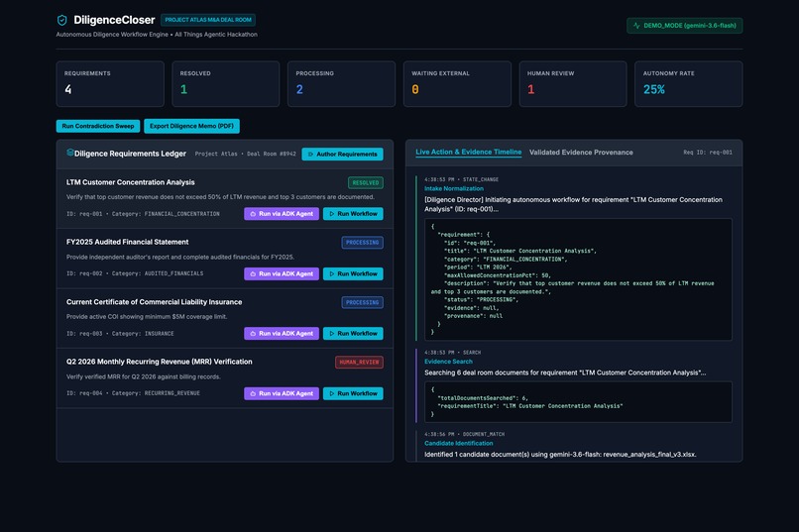Click the PROCESSING badge on Commercial Liability Insurance
The width and height of the screenshot is (799, 532).
tap(362, 302)
